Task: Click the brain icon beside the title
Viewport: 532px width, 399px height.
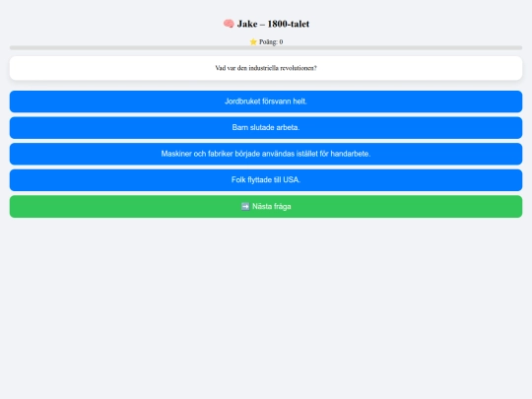Action: 229,24
